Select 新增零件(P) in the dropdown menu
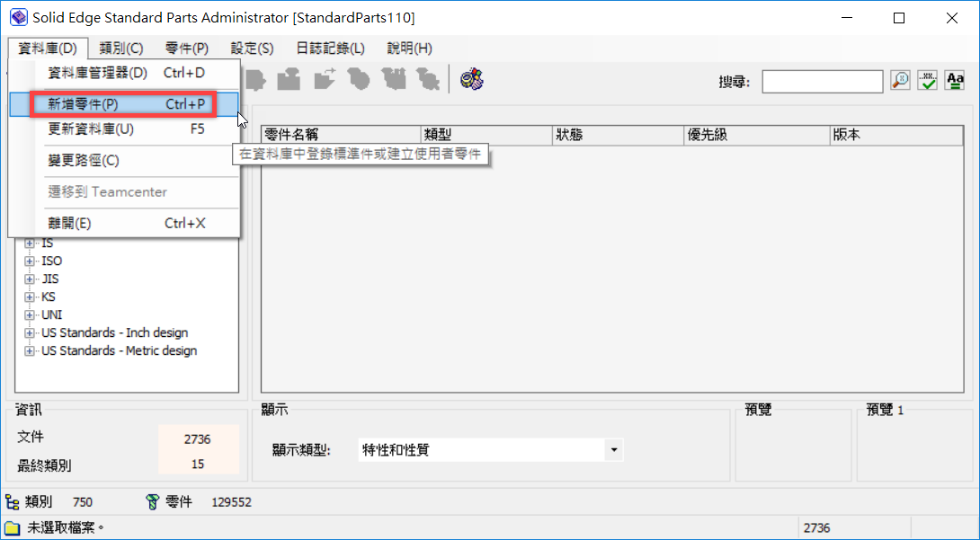The image size is (980, 540). [124, 104]
